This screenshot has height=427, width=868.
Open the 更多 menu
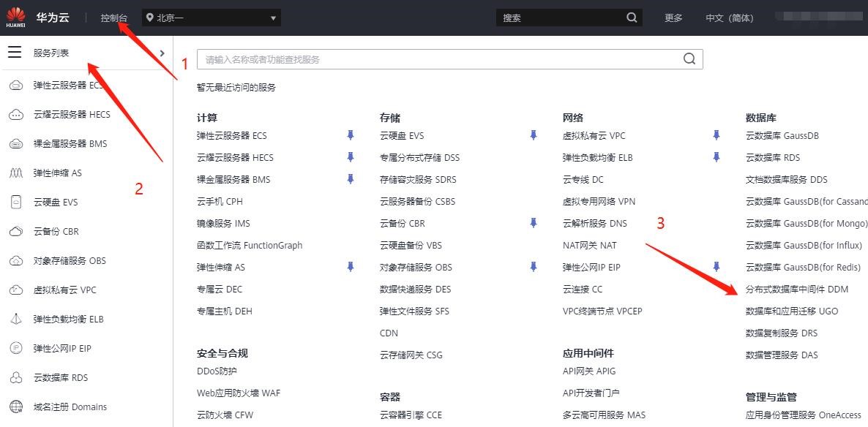pos(673,18)
